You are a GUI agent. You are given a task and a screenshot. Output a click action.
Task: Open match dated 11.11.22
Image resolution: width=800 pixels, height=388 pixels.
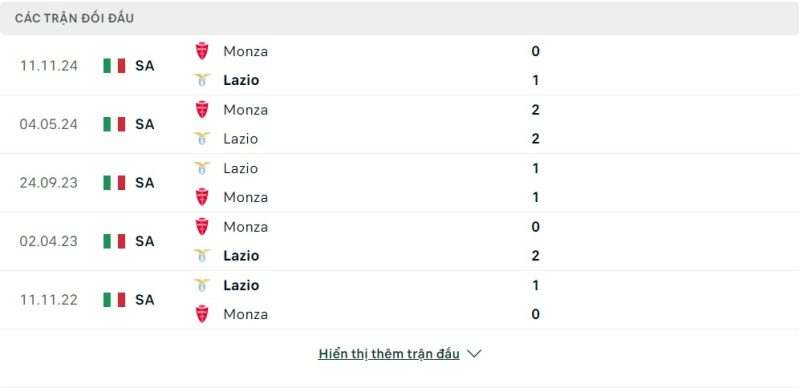click(x=48, y=300)
